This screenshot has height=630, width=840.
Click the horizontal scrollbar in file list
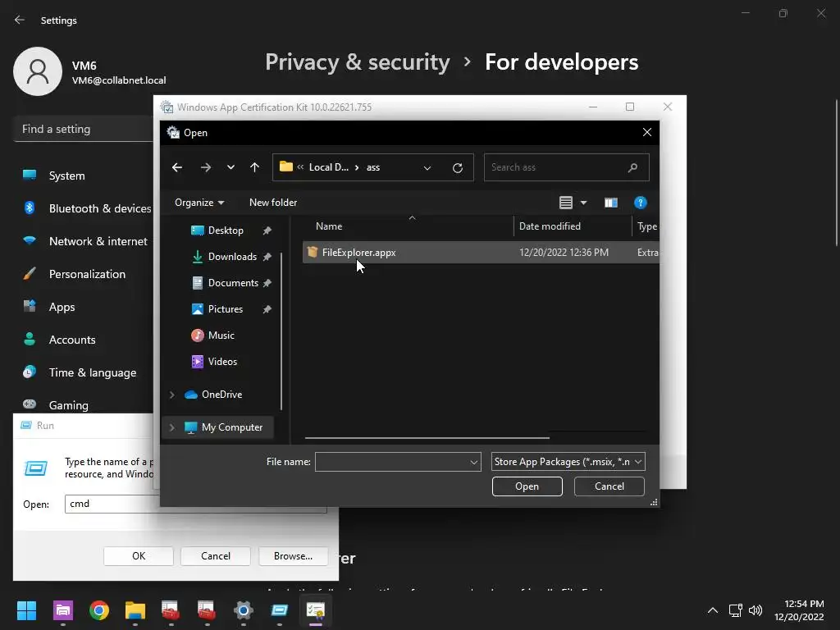point(427,438)
